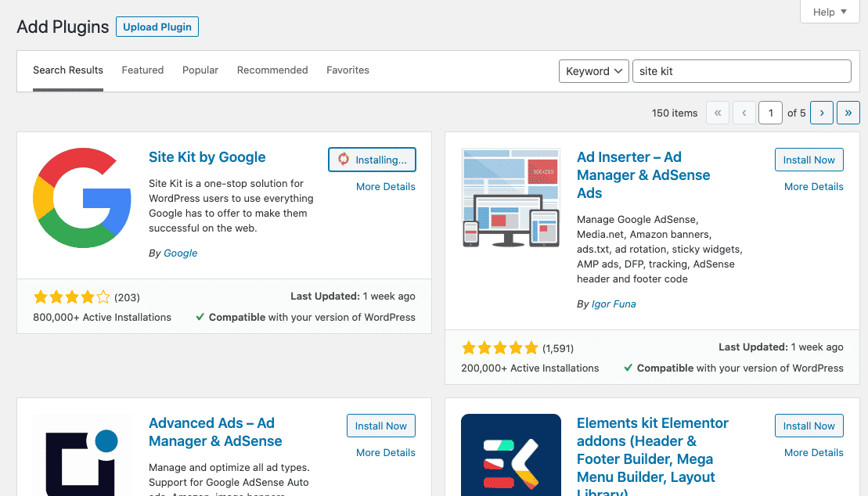Click the Advanced Ads plugin logo
The image size is (868, 496).
pos(81,462)
